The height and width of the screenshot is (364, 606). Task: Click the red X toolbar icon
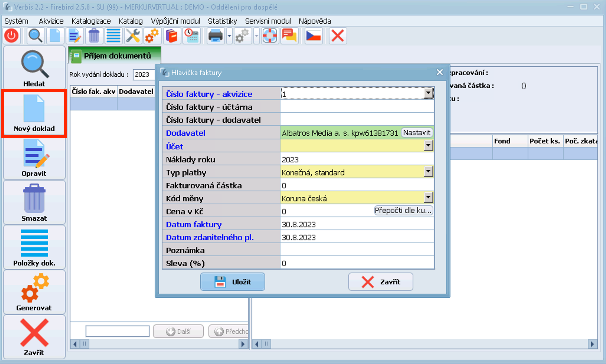click(x=338, y=36)
